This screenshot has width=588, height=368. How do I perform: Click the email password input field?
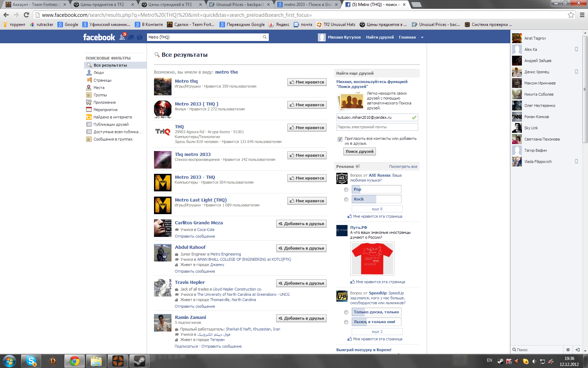coord(377,127)
